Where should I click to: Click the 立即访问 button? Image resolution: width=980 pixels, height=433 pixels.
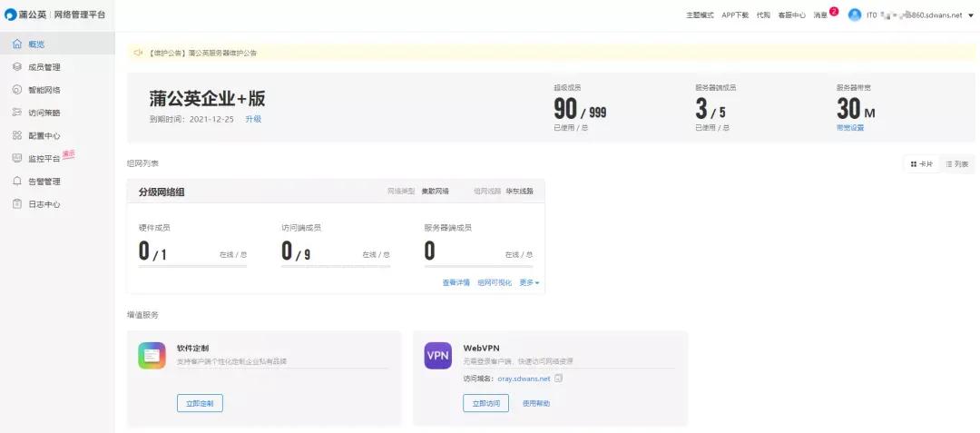click(486, 404)
